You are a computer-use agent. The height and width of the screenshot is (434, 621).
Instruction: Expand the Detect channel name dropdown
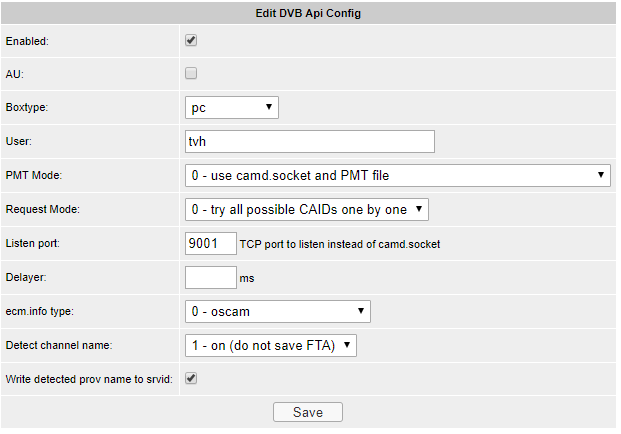tap(270, 346)
